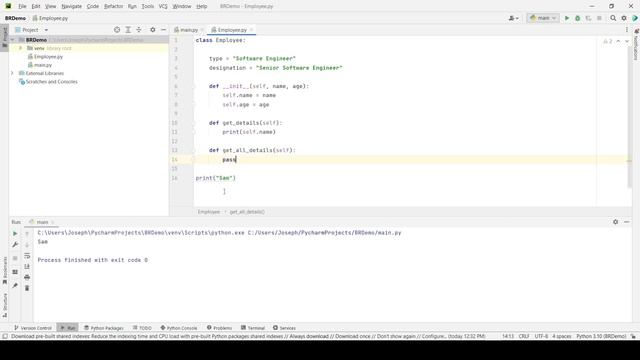Viewport: 640px width, 360px height.
Task: Close the Employee.py editor tab
Action: tap(251, 30)
